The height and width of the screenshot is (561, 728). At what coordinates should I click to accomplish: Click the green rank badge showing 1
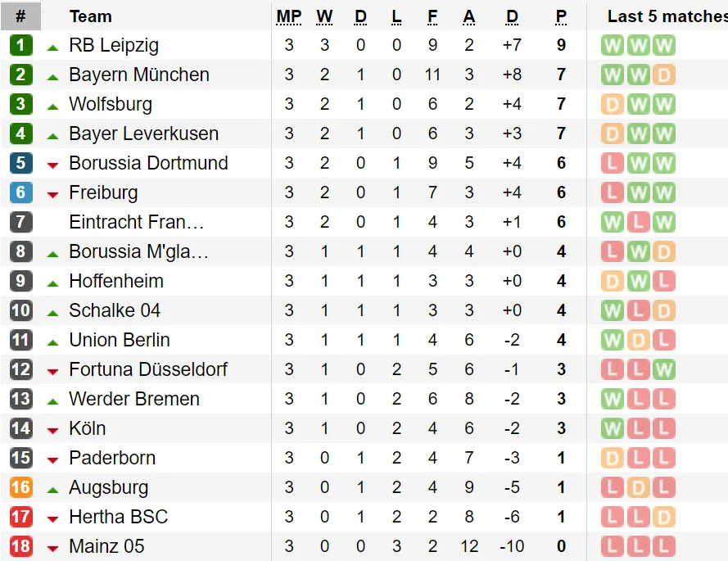click(20, 45)
